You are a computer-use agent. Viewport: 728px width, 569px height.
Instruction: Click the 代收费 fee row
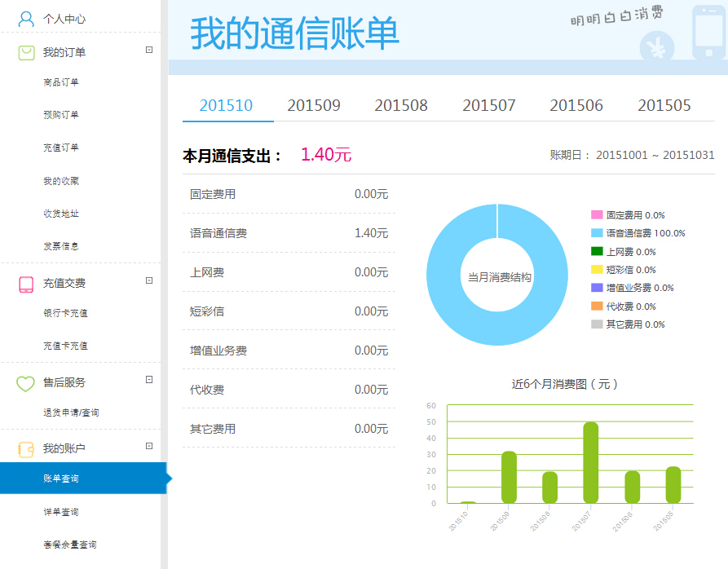coord(289,390)
